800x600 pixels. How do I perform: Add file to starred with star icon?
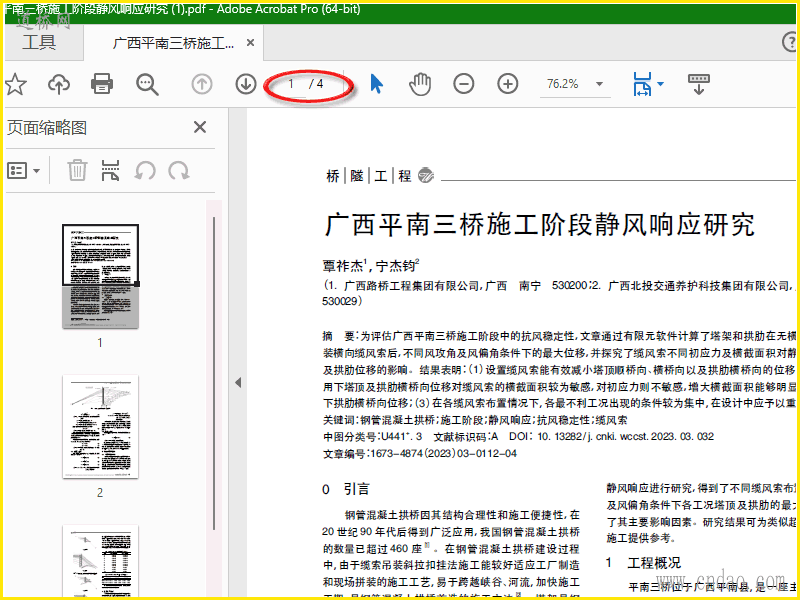pyautogui.click(x=15, y=84)
